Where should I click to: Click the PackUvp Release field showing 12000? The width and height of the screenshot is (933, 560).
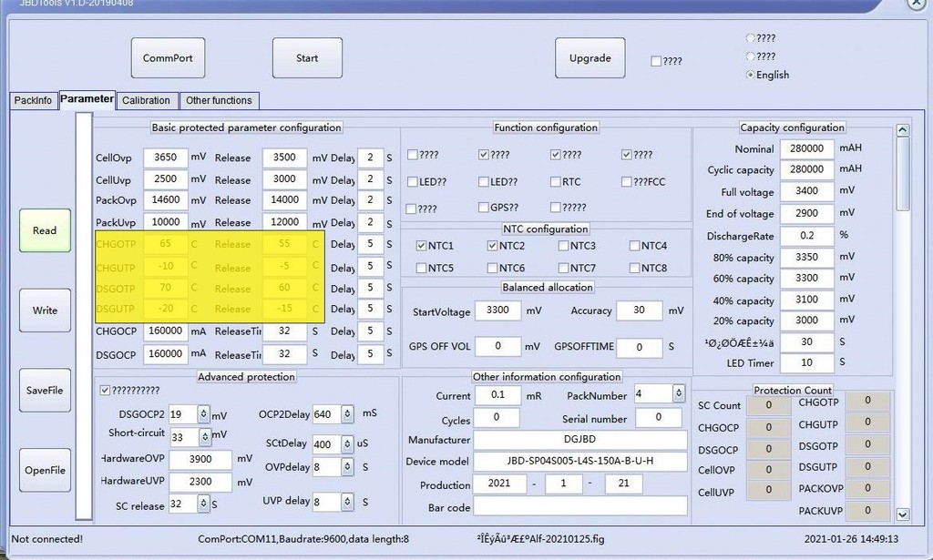pyautogui.click(x=284, y=222)
